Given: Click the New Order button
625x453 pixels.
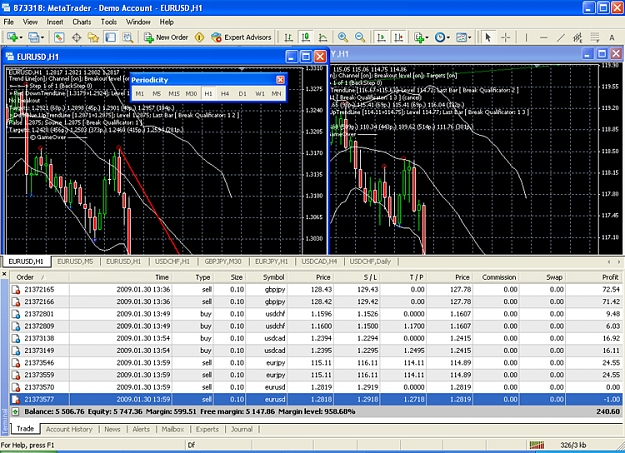Looking at the screenshot, I should 166,37.
